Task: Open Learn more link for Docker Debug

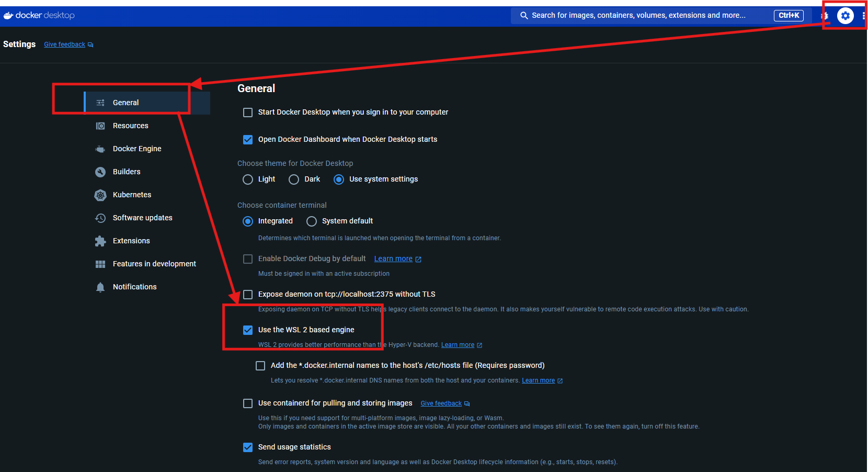Action: coord(393,259)
